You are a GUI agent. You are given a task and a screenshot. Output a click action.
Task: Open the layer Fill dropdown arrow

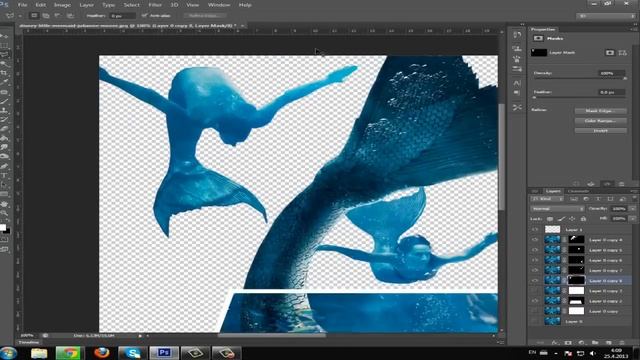633,219
